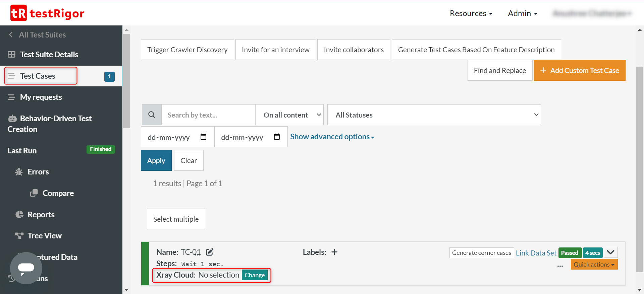
Task: Click Add Custom Test Case button
Action: coord(580,70)
